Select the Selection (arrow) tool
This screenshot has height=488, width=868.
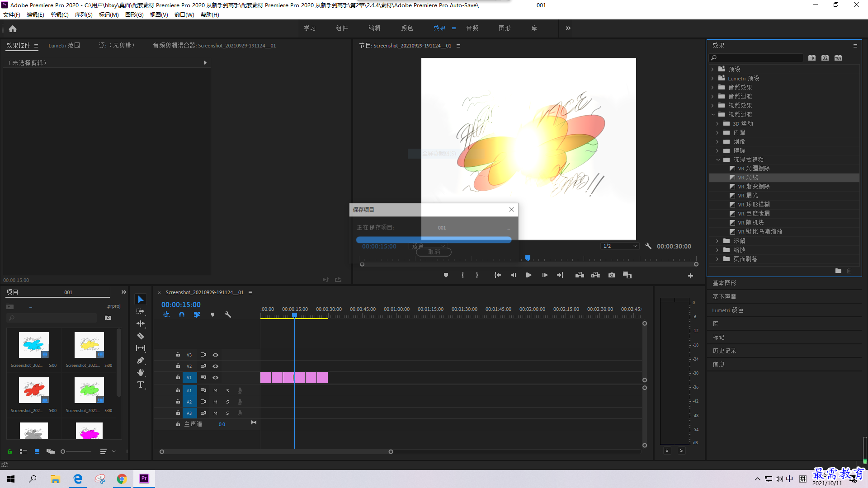point(141,300)
